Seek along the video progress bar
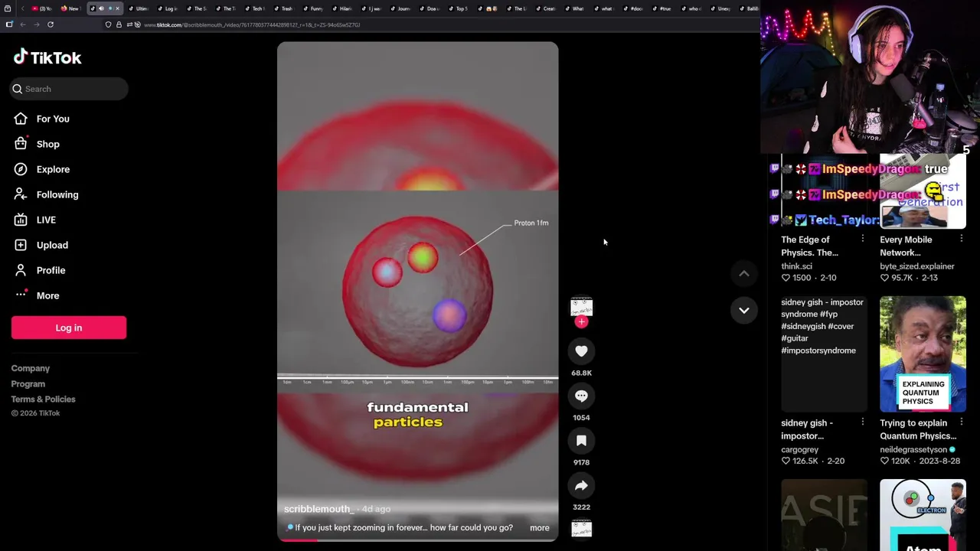The image size is (980, 551). pos(418,540)
